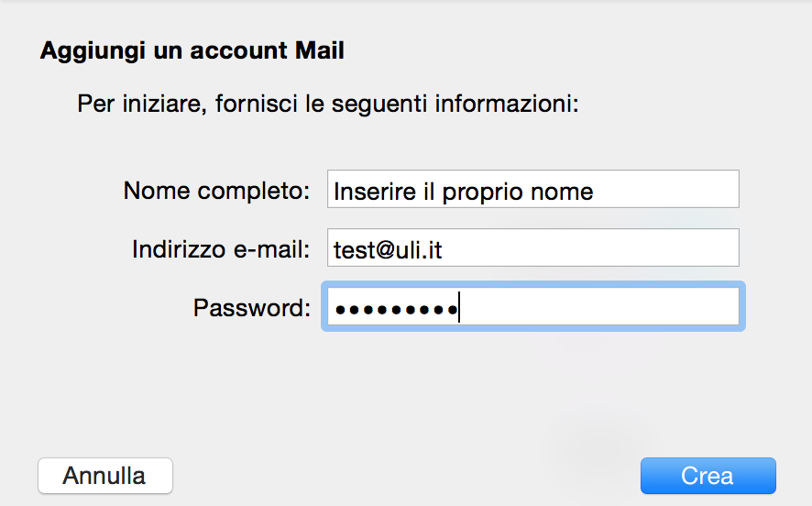Click the "uli.it" domain in the email field
The image size is (812, 506).
(x=419, y=249)
